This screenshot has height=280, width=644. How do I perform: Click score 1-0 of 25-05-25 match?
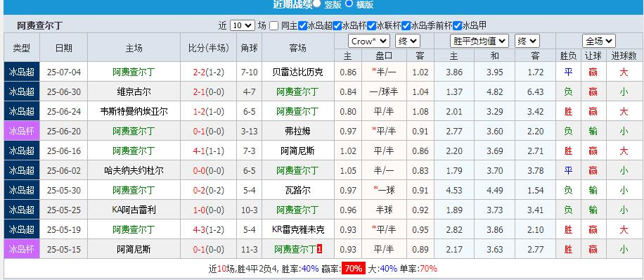[200, 210]
